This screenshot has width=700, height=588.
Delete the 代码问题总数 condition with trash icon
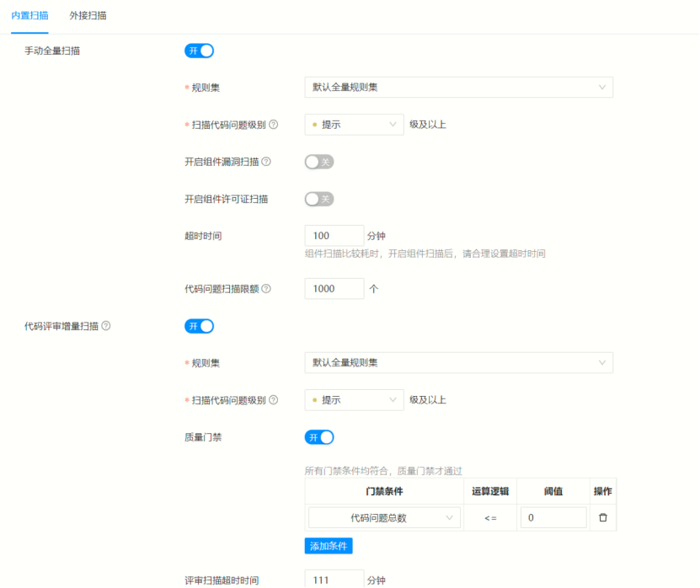602,517
